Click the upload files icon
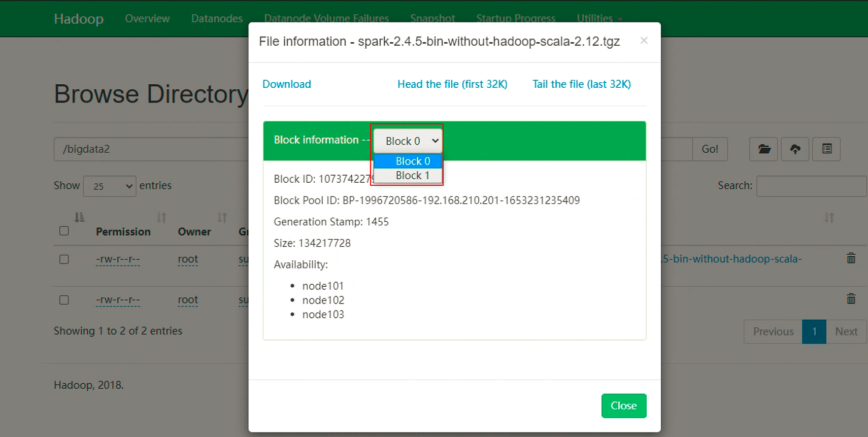 [795, 149]
